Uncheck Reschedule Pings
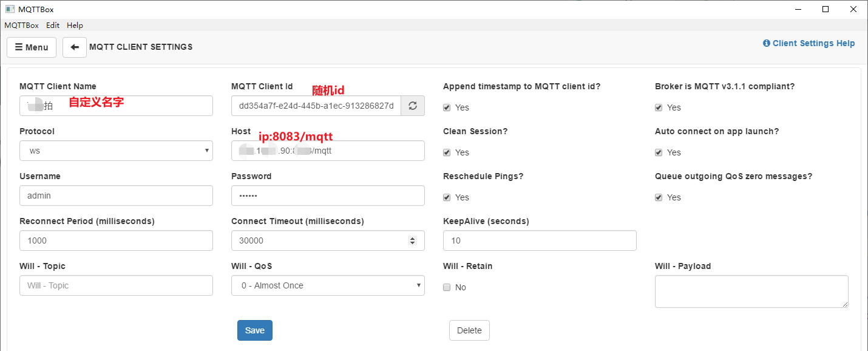 click(x=447, y=197)
